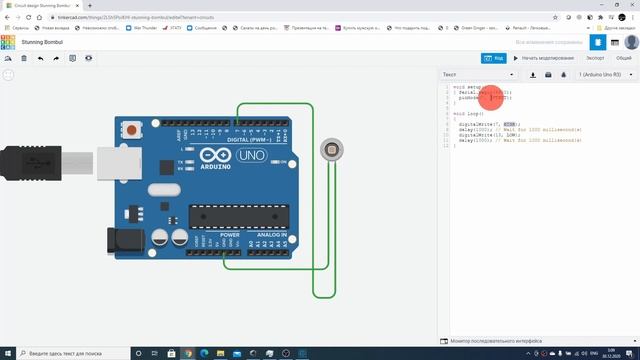Image resolution: width=640 pixels, height=360 pixels.
Task: Expand serial monitor arrow at bottom right
Action: 635,341
